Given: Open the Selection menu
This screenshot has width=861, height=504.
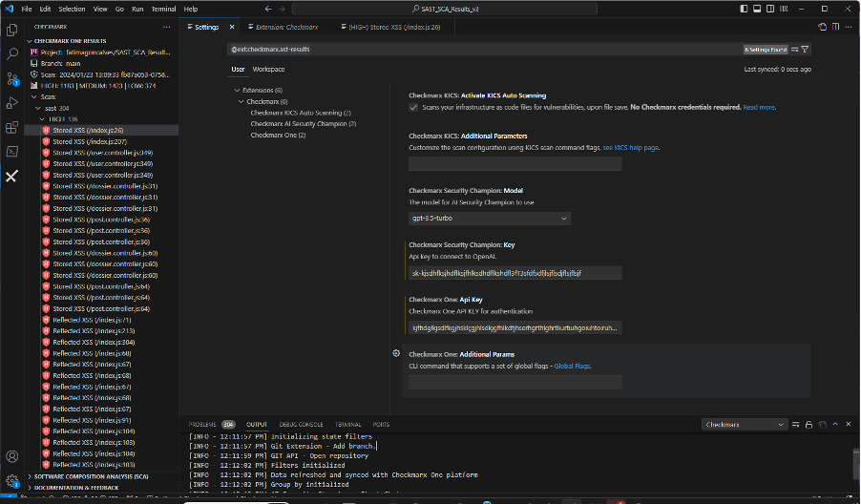Looking at the screenshot, I should point(72,9).
